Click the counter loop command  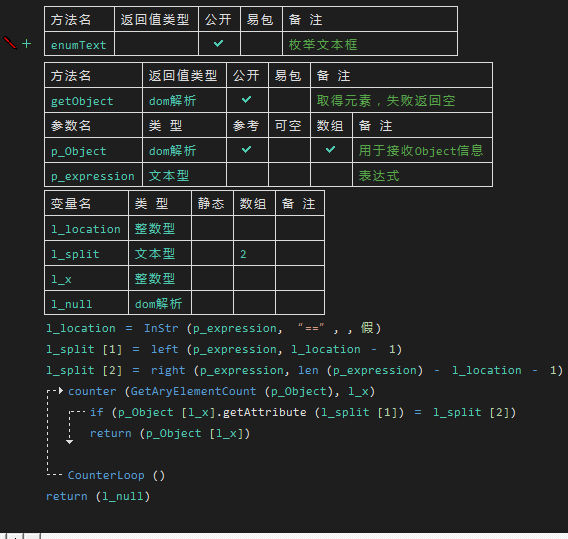[x=92, y=391]
